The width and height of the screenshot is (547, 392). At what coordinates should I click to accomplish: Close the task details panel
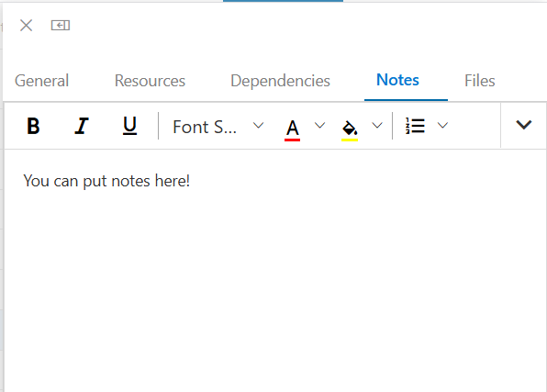[27, 26]
